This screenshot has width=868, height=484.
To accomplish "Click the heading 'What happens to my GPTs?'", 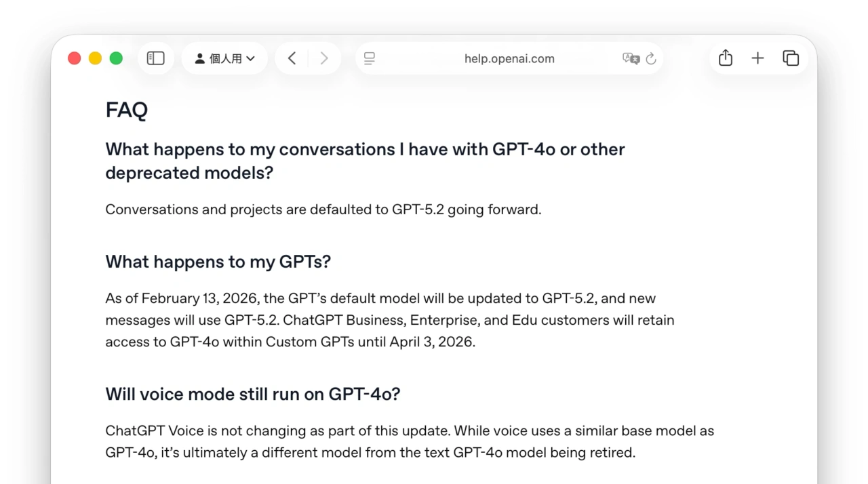I will (x=218, y=262).
